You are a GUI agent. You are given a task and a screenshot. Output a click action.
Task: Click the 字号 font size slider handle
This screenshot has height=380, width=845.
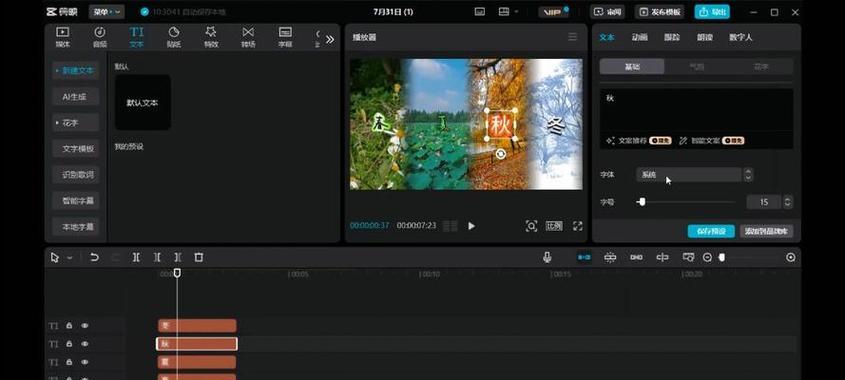point(641,202)
